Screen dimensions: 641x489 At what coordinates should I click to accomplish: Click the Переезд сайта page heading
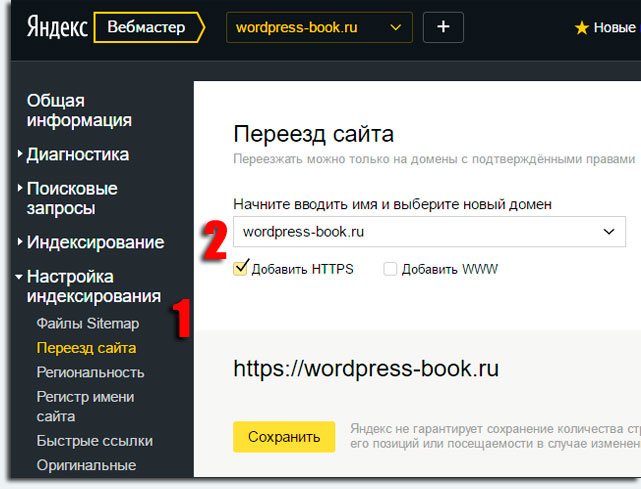point(314,134)
